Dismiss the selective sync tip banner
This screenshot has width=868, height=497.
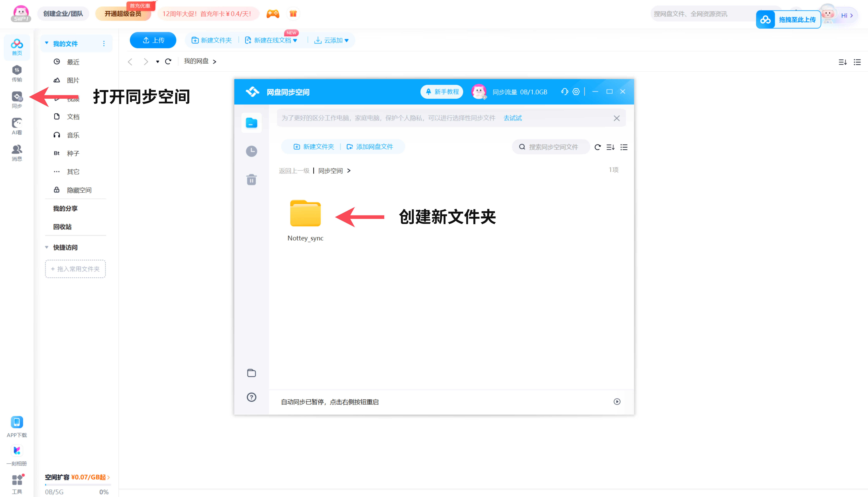coord(617,118)
